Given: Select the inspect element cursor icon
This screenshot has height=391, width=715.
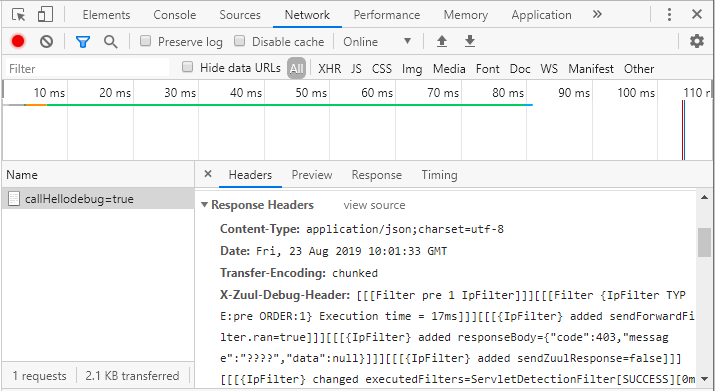Looking at the screenshot, I should [x=19, y=15].
